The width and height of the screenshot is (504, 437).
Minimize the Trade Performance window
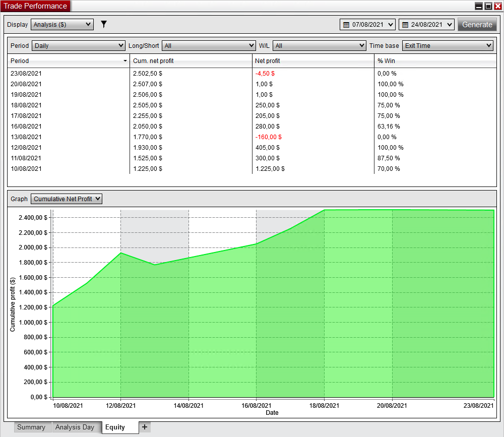click(478, 6)
